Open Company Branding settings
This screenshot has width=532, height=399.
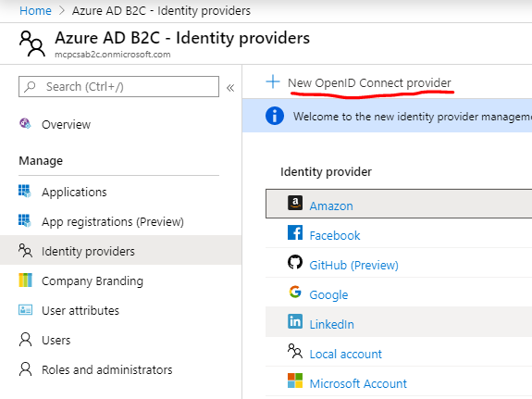93,281
